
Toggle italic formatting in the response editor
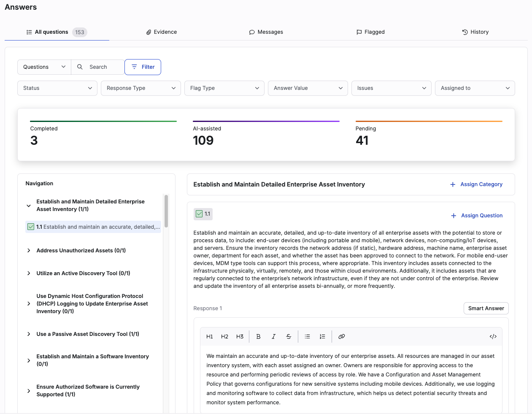(x=274, y=336)
